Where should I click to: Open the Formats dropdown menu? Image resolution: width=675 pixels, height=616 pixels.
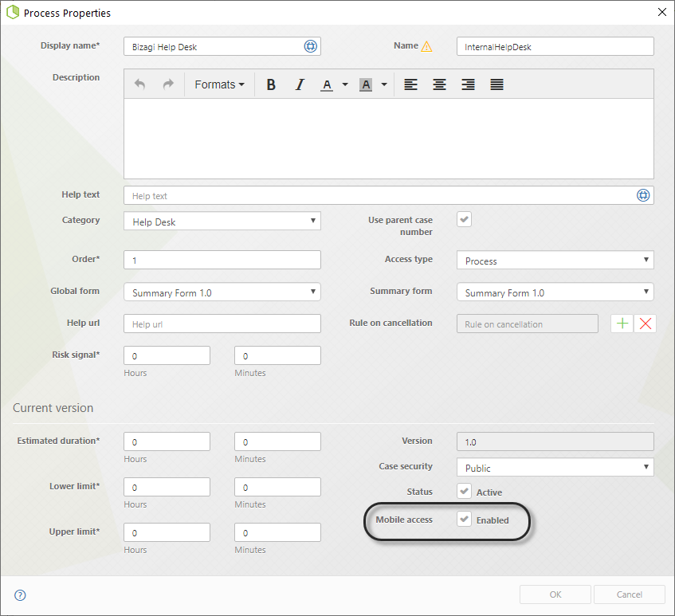pyautogui.click(x=219, y=84)
